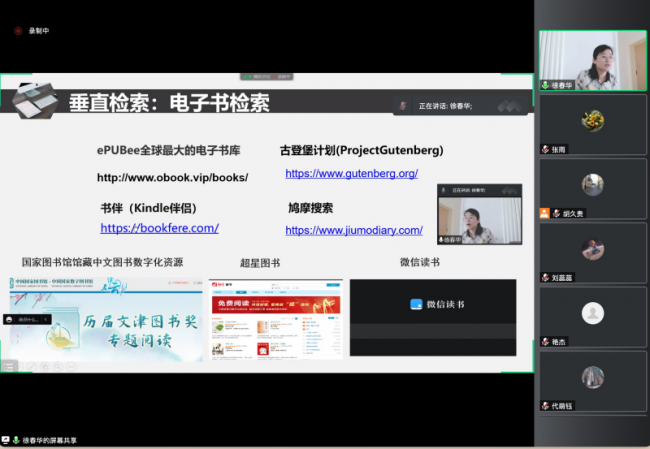Click the orange host badge on the 胡久贵 tile
Screen dimensions: 650x449
tap(544, 213)
